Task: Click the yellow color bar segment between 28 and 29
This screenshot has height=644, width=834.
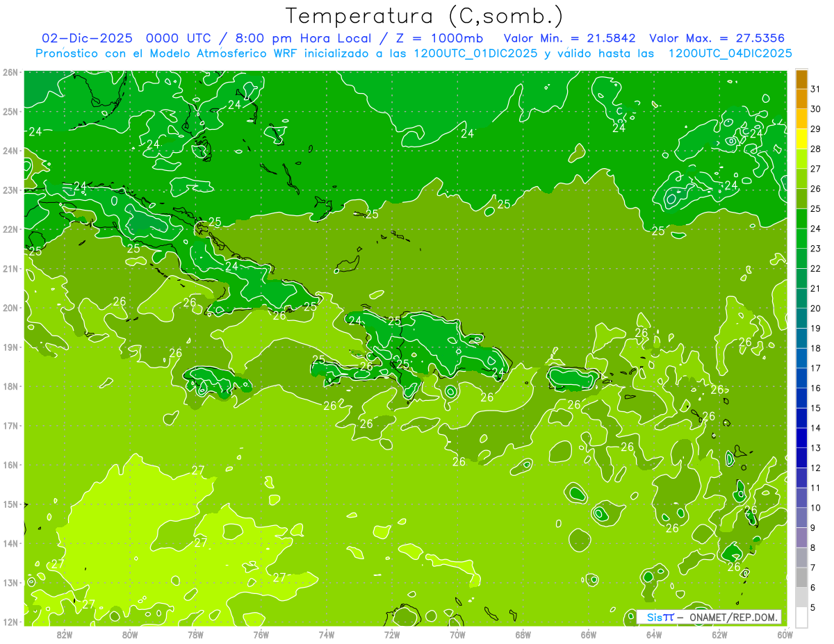Action: [801, 140]
